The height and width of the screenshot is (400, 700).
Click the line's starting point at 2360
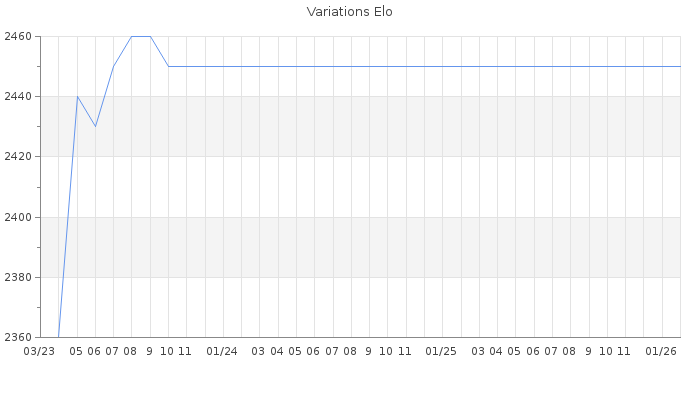(x=59, y=336)
